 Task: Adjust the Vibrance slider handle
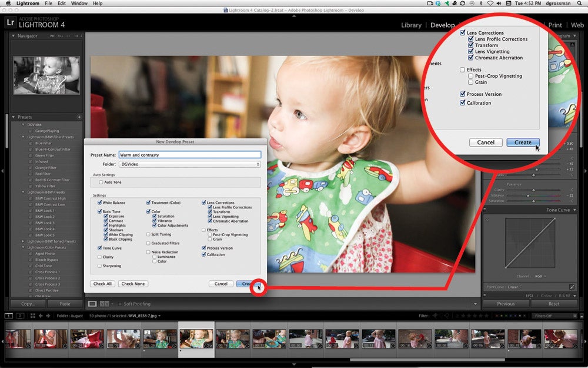528,195
